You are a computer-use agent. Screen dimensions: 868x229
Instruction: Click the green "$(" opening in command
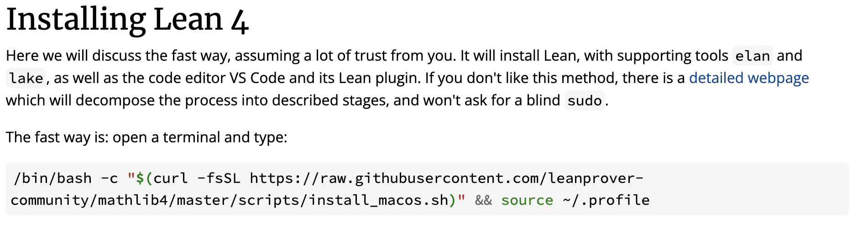[x=145, y=178]
